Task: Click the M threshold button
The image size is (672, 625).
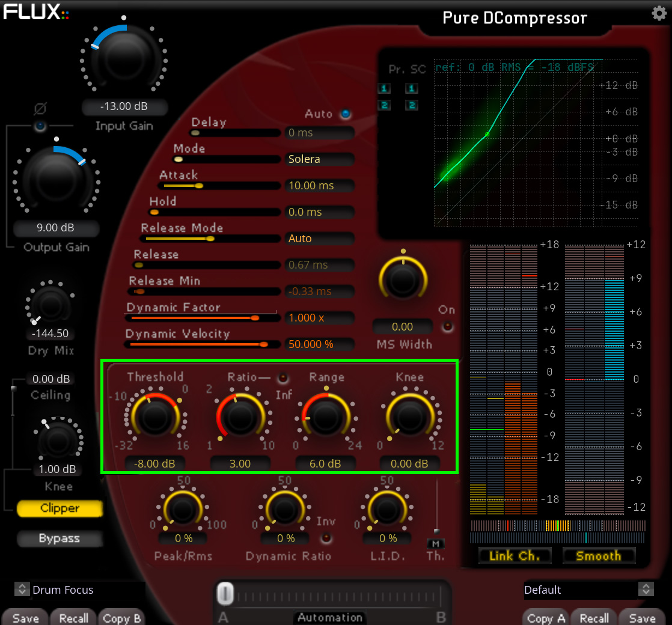Action: 436,544
